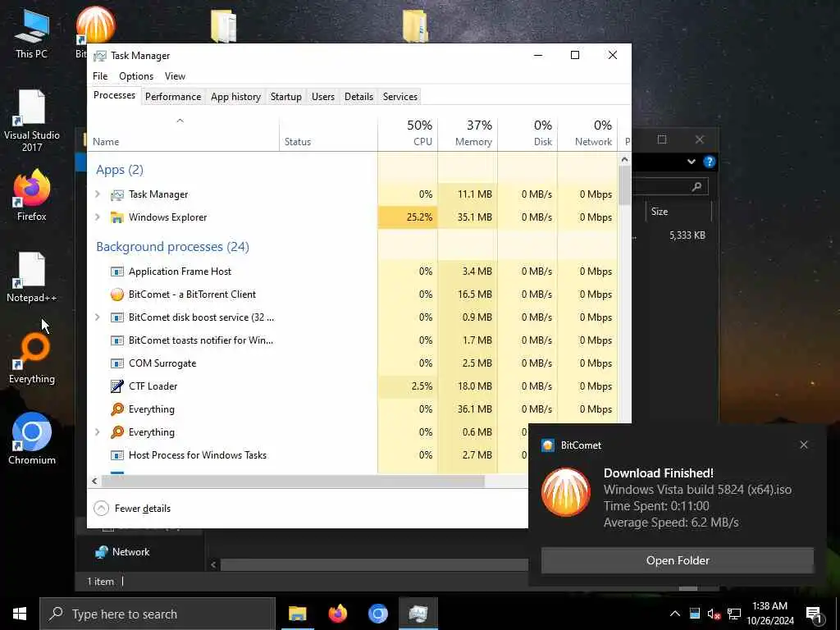840x630 pixels.
Task: Launch Chromium from desktop shortcut
Action: point(32,438)
